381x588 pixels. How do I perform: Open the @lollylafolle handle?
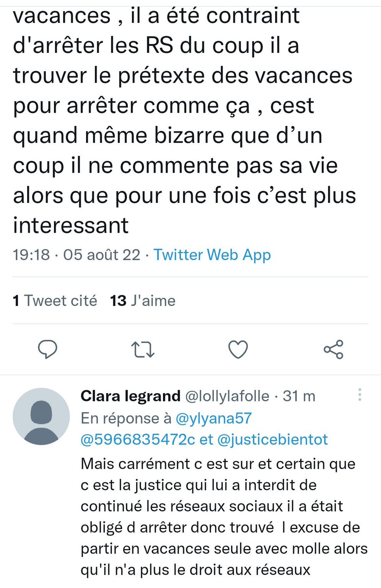click(227, 396)
